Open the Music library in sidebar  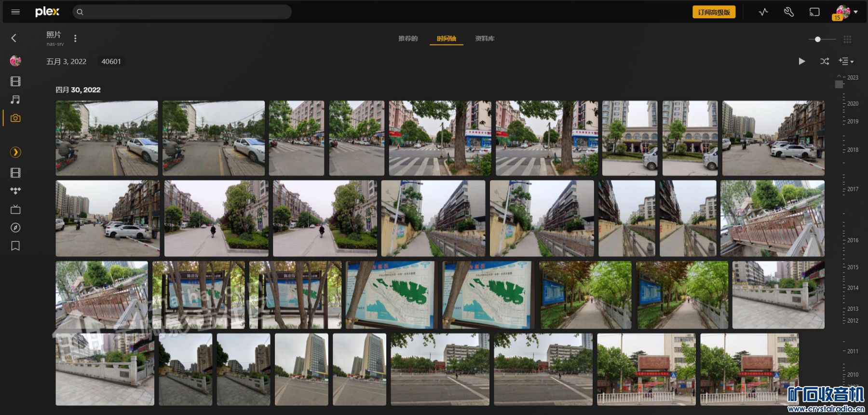15,99
